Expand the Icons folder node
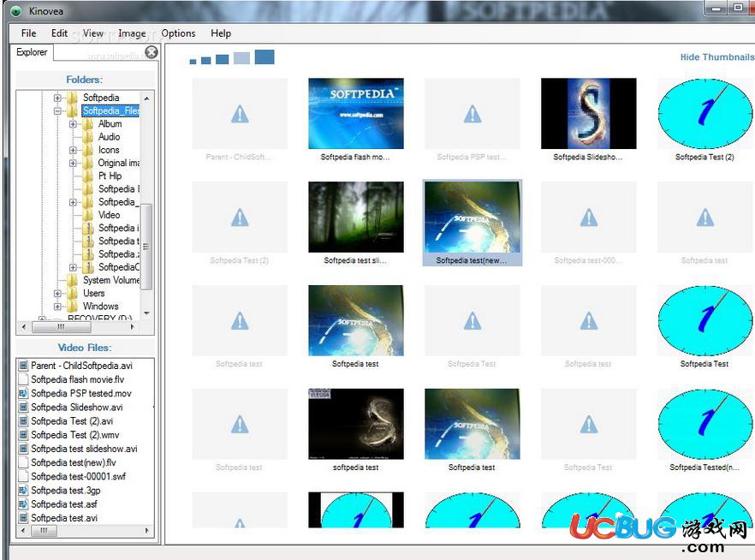755x560 pixels. point(73,150)
